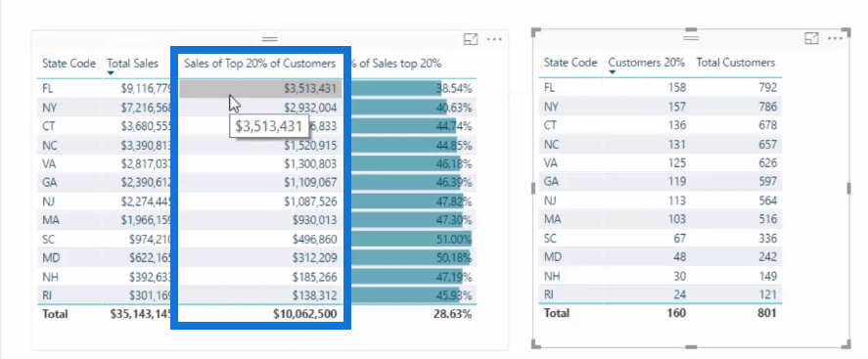Select 119 customers cell for GA
The height and width of the screenshot is (359, 868).
pos(676,181)
